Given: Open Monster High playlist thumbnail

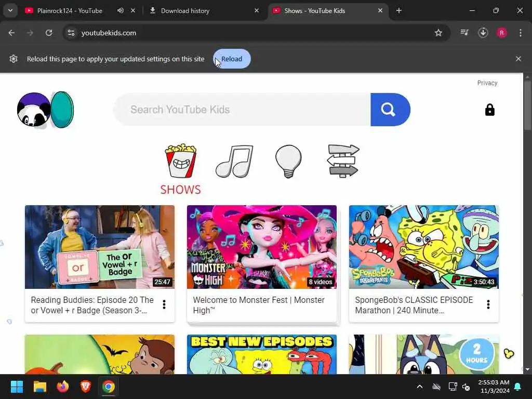Looking at the screenshot, I should click(x=262, y=247).
